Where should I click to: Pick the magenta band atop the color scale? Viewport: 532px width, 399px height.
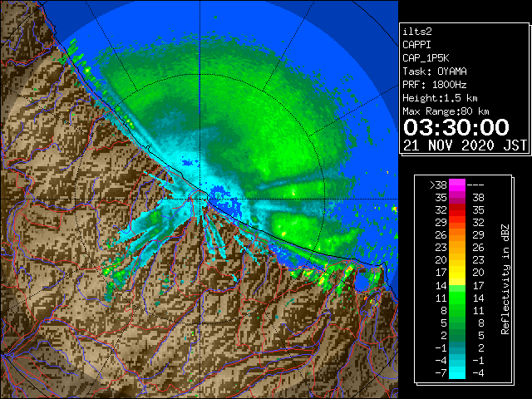(x=457, y=185)
